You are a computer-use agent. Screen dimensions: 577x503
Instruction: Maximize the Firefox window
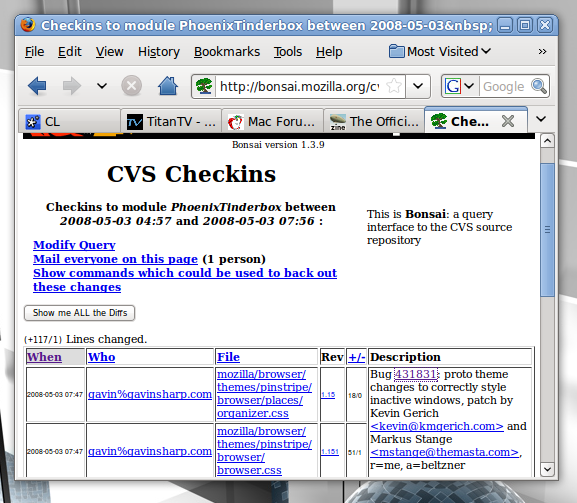point(525,25)
